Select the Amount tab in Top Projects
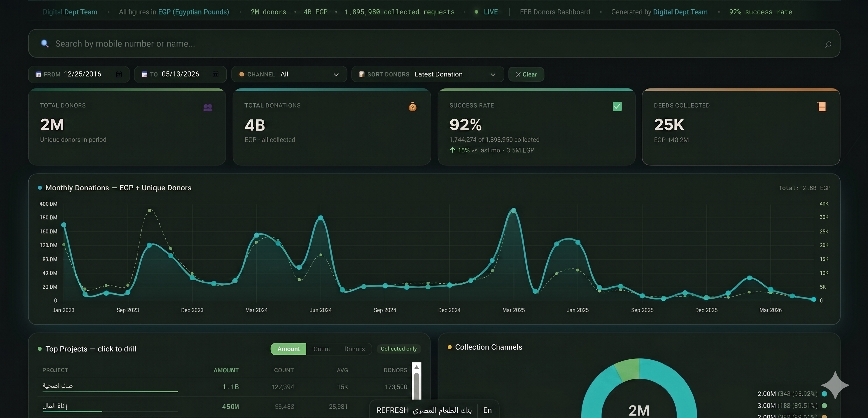The image size is (868, 418). tap(288, 349)
